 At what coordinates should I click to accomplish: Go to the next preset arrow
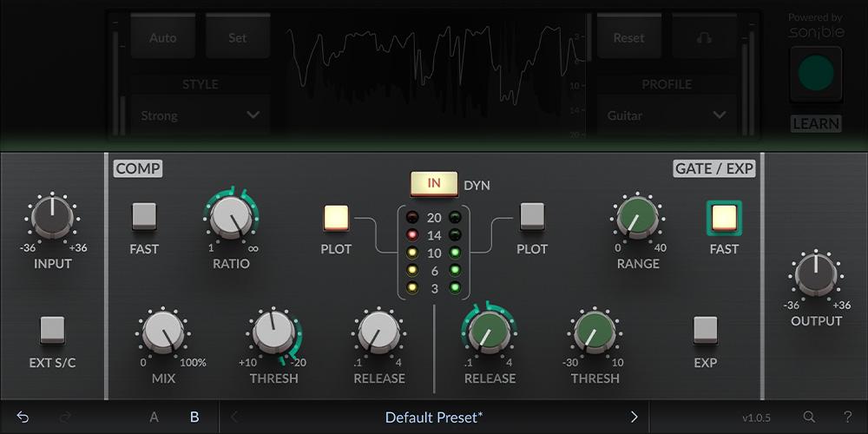(x=634, y=417)
